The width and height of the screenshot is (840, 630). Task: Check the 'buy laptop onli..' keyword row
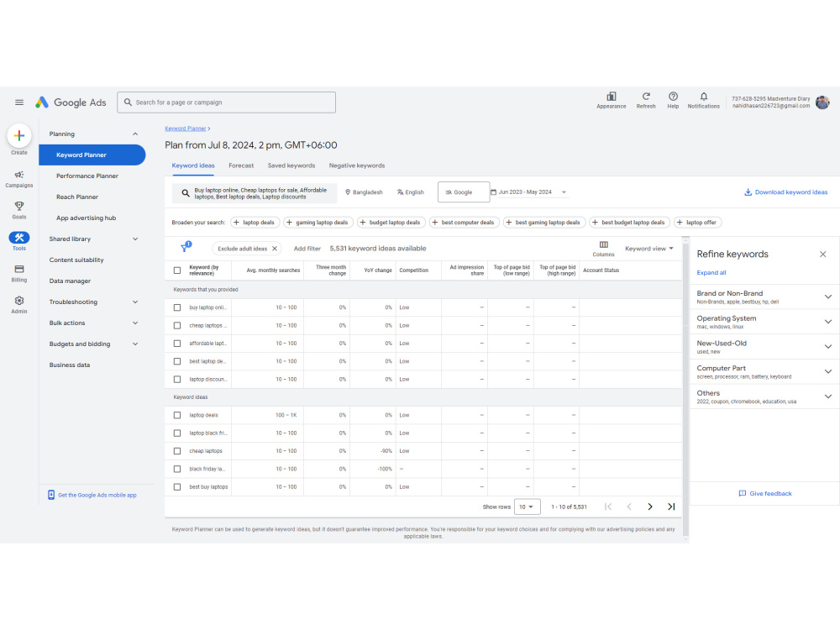click(x=177, y=307)
